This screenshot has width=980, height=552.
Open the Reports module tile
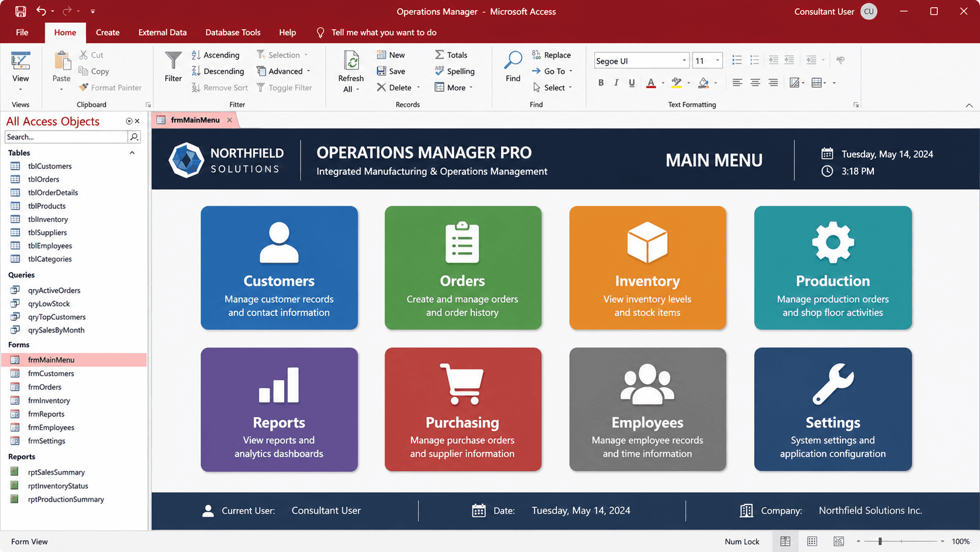pyautogui.click(x=279, y=409)
